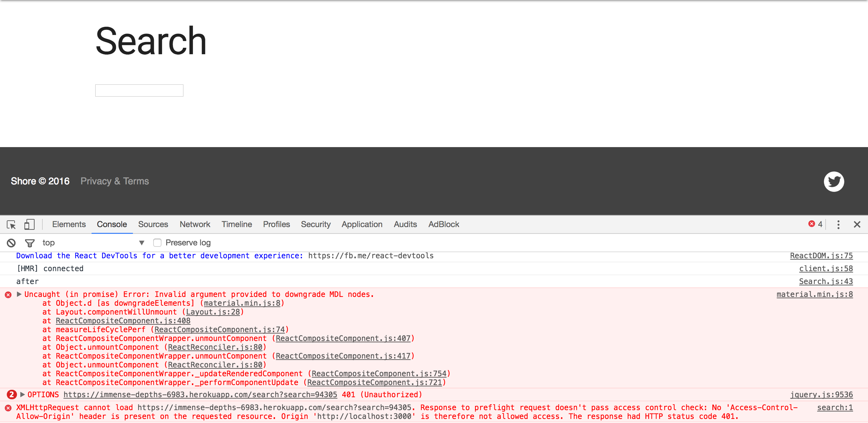
Task: Open the Security tab
Action: click(316, 224)
